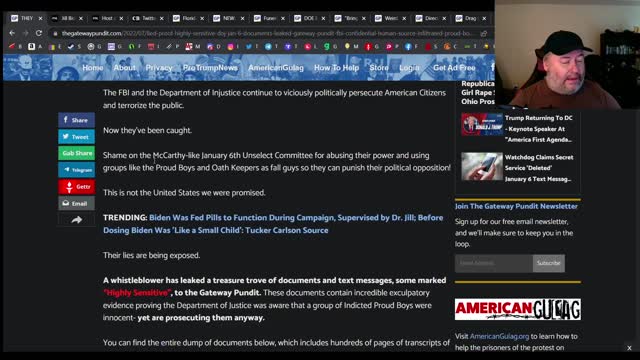Close the Host tab

121,18
